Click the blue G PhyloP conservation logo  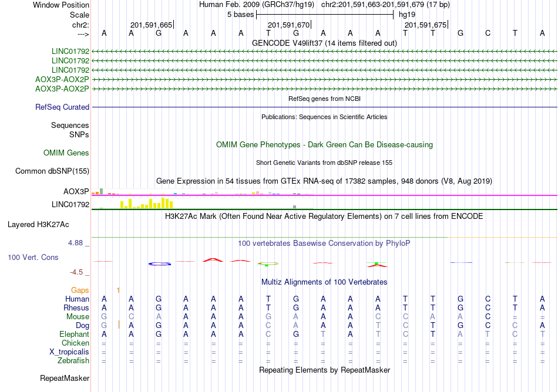[159, 263]
